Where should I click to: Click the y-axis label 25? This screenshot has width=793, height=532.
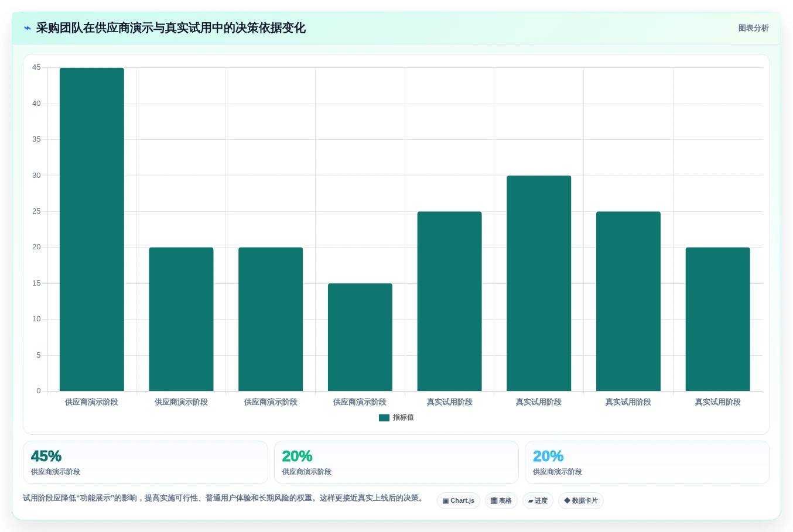(36, 211)
